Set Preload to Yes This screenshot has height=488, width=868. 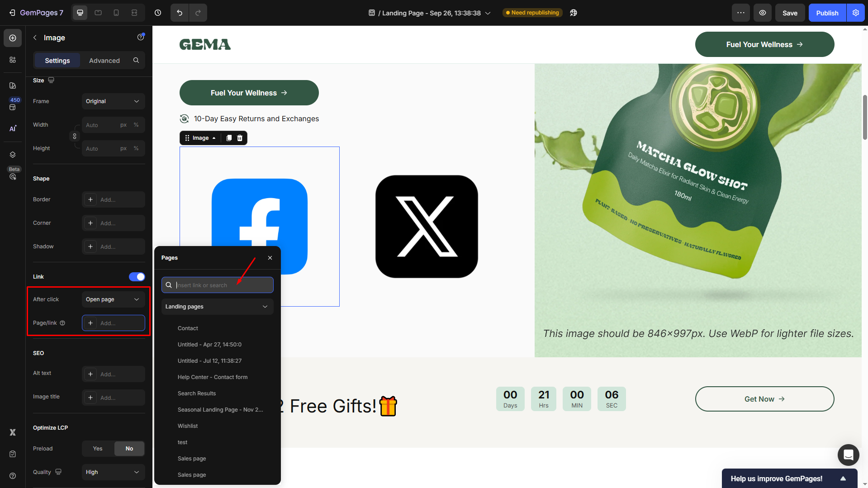point(98,449)
